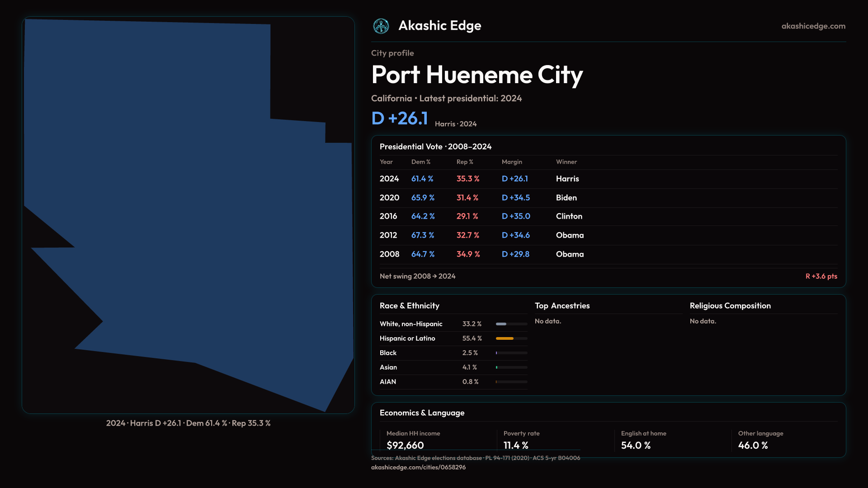Image resolution: width=868 pixels, height=488 pixels.
Task: Open the akashicedge.com link in header
Action: (x=813, y=26)
